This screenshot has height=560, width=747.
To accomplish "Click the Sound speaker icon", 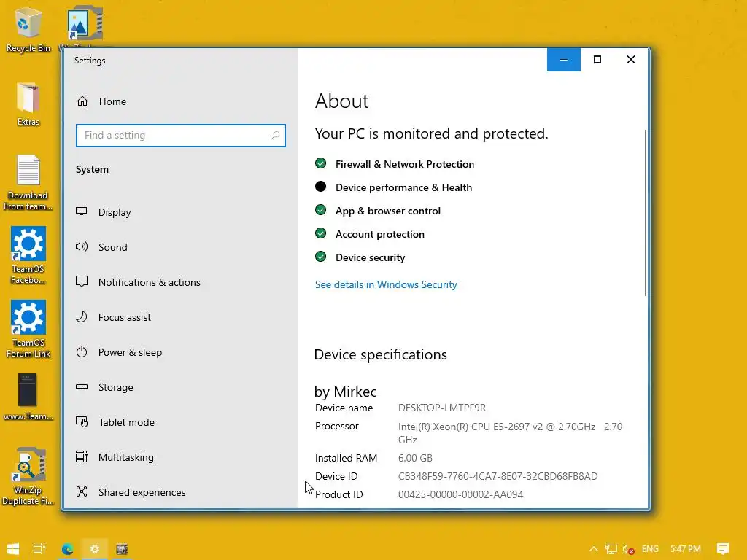I will 82,246.
